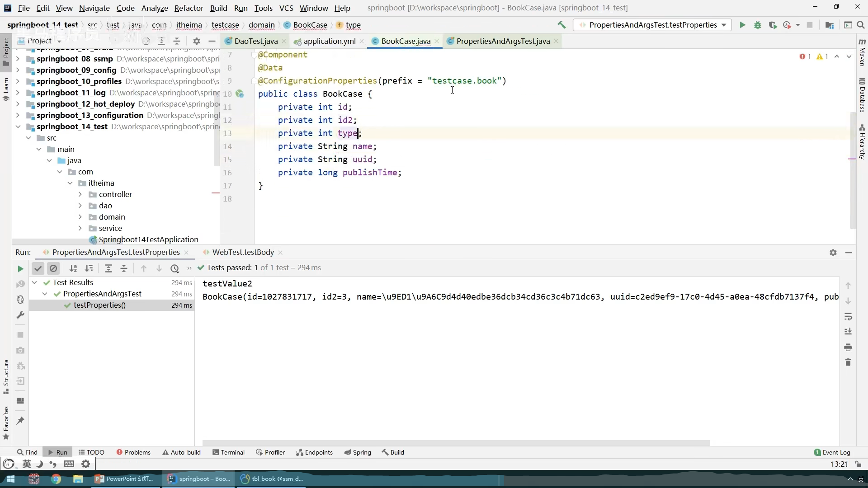Click the Debug bug icon in the toolbar
The width and height of the screenshot is (868, 488).
pos(758,25)
